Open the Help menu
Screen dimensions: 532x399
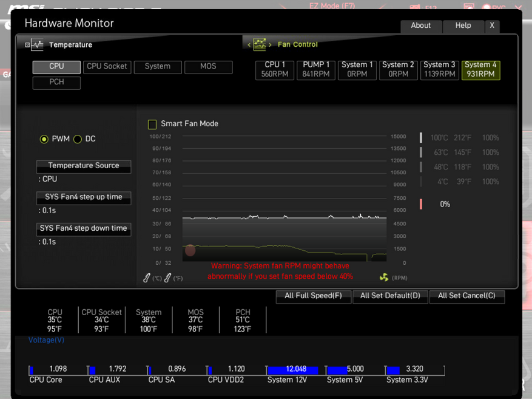(463, 26)
